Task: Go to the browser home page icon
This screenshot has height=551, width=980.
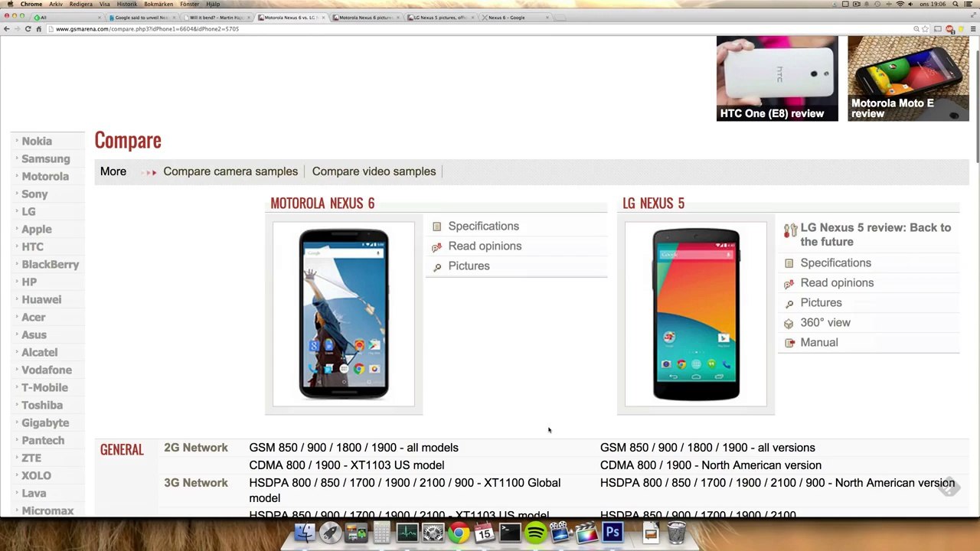Action: click(x=38, y=29)
